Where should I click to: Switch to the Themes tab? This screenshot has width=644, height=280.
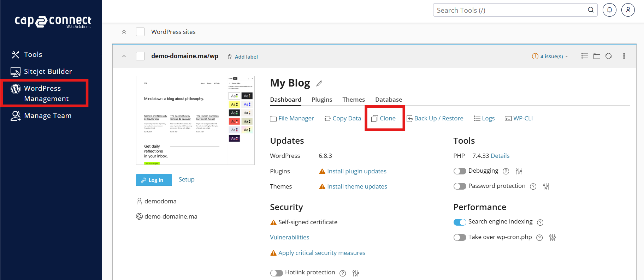[354, 100]
